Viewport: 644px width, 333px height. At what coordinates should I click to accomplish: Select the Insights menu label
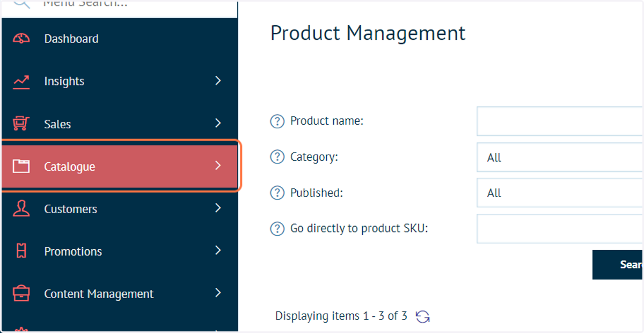(x=64, y=81)
